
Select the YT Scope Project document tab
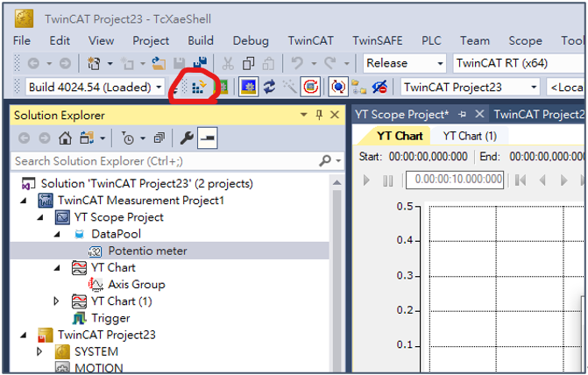401,115
